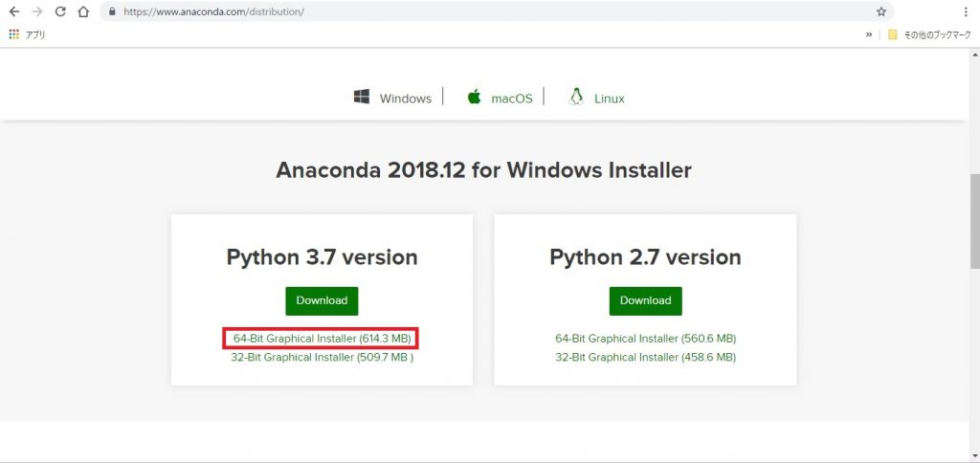Reload the page with the refresh icon
Viewport: 980px width, 463px height.
tap(60, 11)
